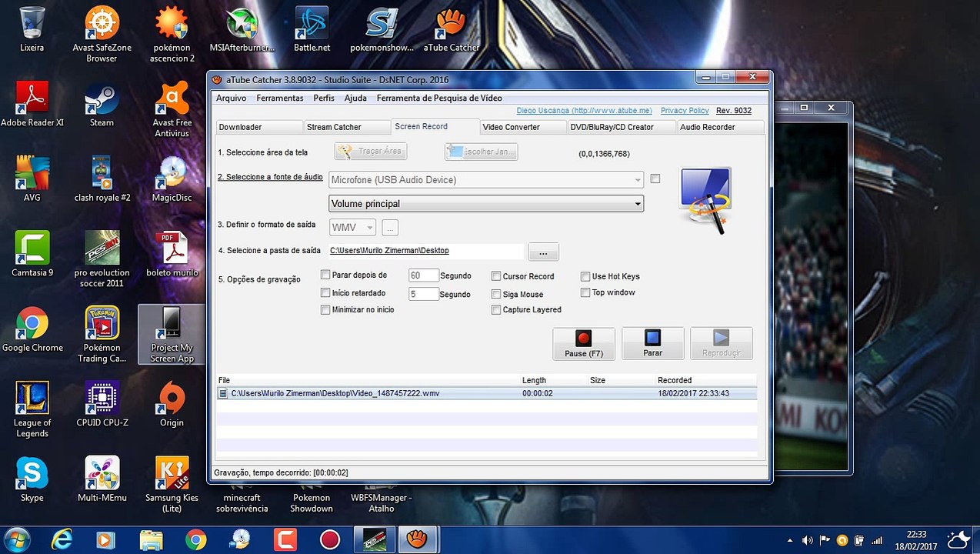The image size is (980, 554).
Task: Enable Use Hot Keys checkbox
Action: tap(586, 276)
